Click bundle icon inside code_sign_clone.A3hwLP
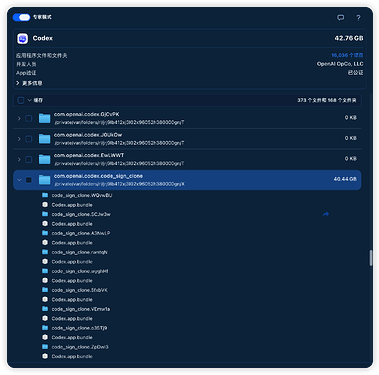This screenshot has height=375, width=379. tap(45, 243)
